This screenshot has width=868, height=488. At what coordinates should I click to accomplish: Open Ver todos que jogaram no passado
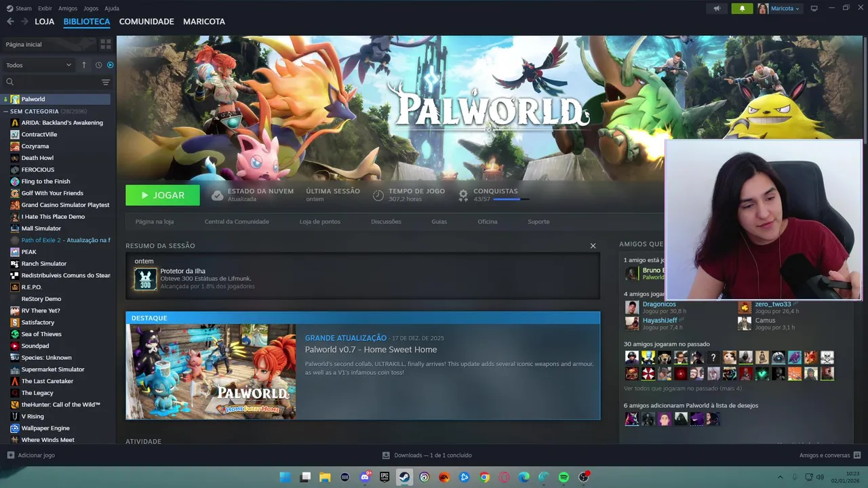pyautogui.click(x=683, y=388)
